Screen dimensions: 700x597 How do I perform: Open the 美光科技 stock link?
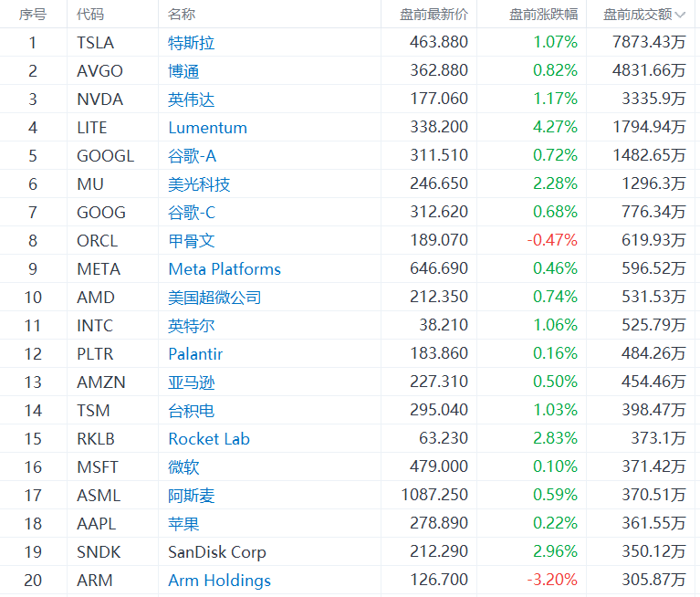(x=199, y=184)
